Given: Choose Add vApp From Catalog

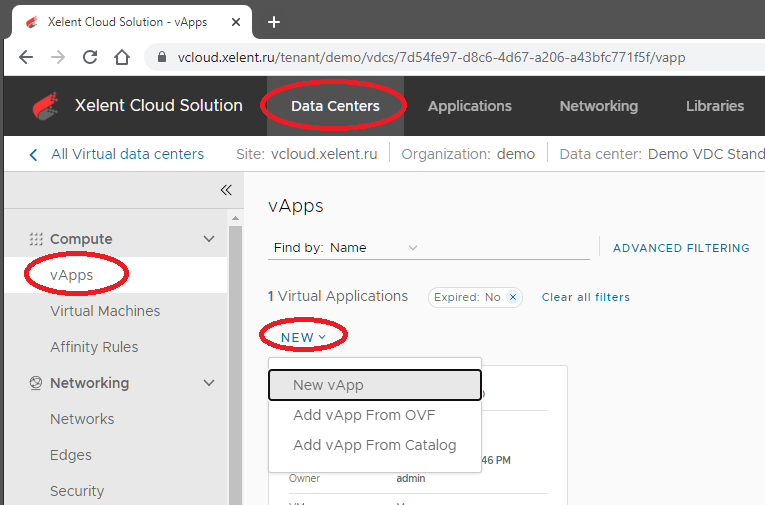Looking at the screenshot, I should pos(375,445).
